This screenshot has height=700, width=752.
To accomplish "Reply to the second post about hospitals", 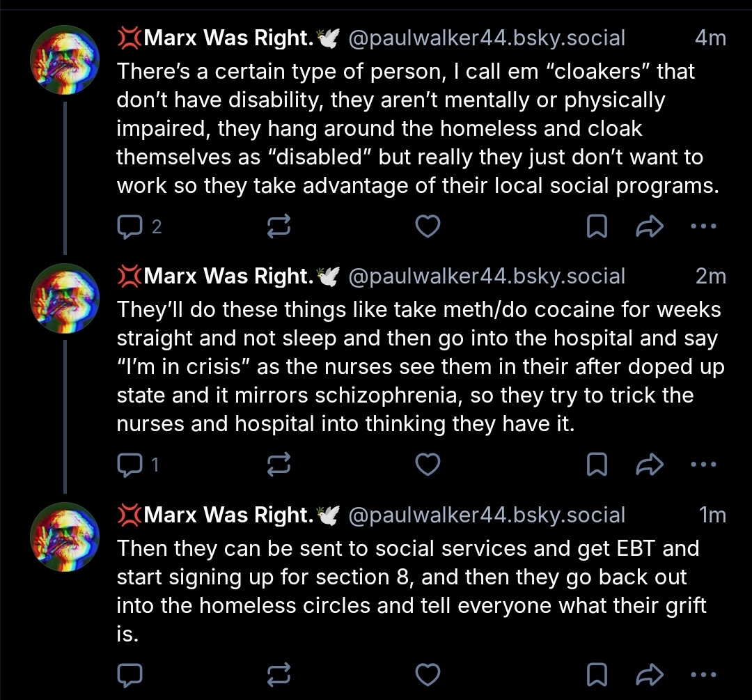I will (130, 464).
